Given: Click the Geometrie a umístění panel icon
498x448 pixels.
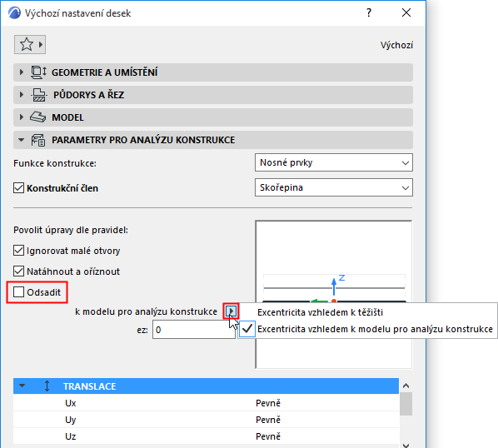Looking at the screenshot, I should point(38,72).
